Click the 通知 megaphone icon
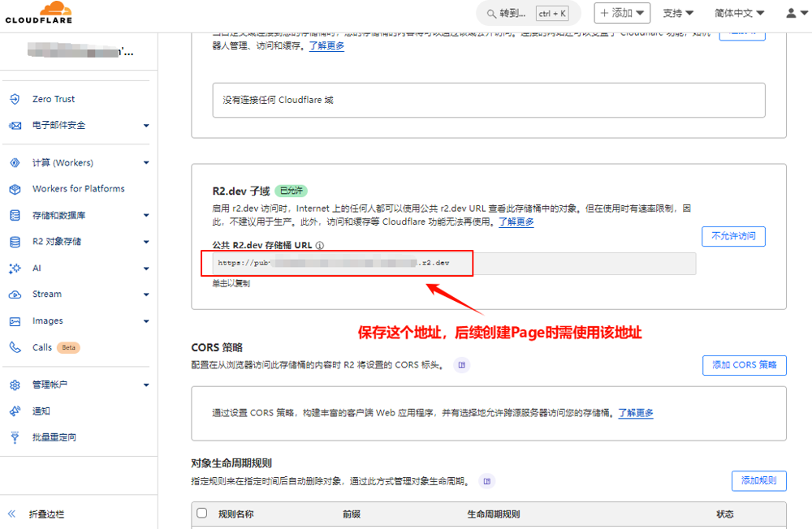This screenshot has height=529, width=812. (x=15, y=411)
